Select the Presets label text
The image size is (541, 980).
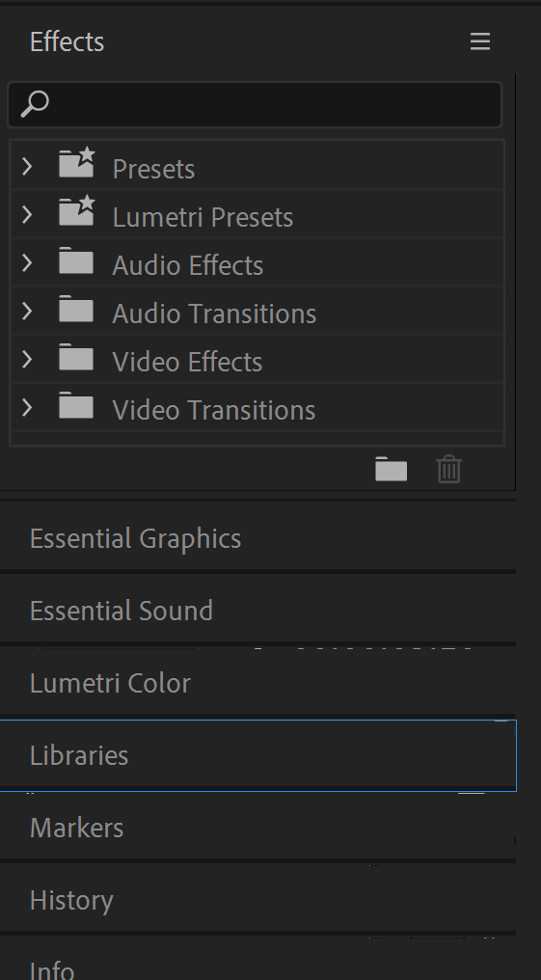click(x=153, y=170)
